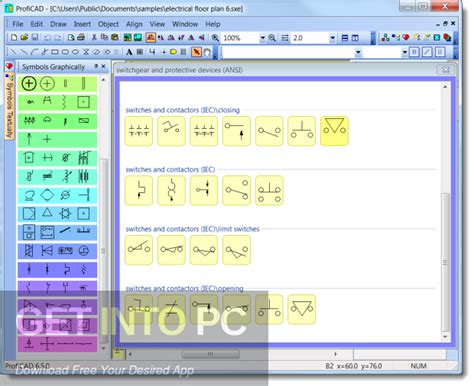This screenshot has height=386, width=474.
Task: Open the font size dropdown beside Bold
Action: pyautogui.click(x=404, y=52)
